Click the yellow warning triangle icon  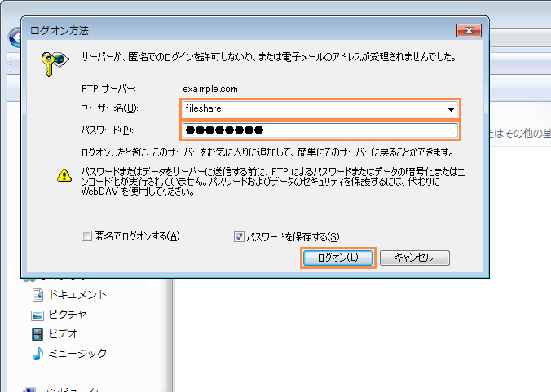(64, 175)
